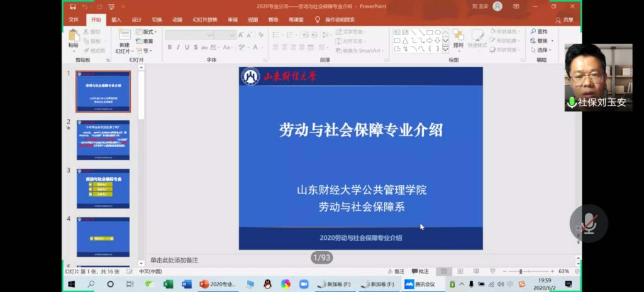Open the Section (节) dropdown
Screen dimensions: 644x292
coord(146,50)
